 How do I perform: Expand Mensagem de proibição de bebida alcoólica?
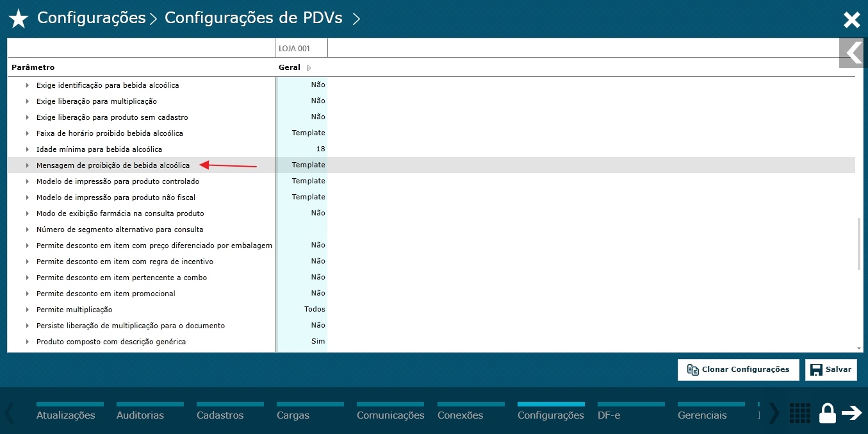coord(28,165)
